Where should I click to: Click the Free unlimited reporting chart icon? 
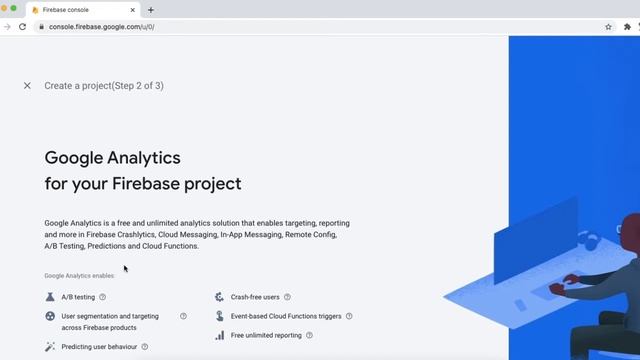220,335
